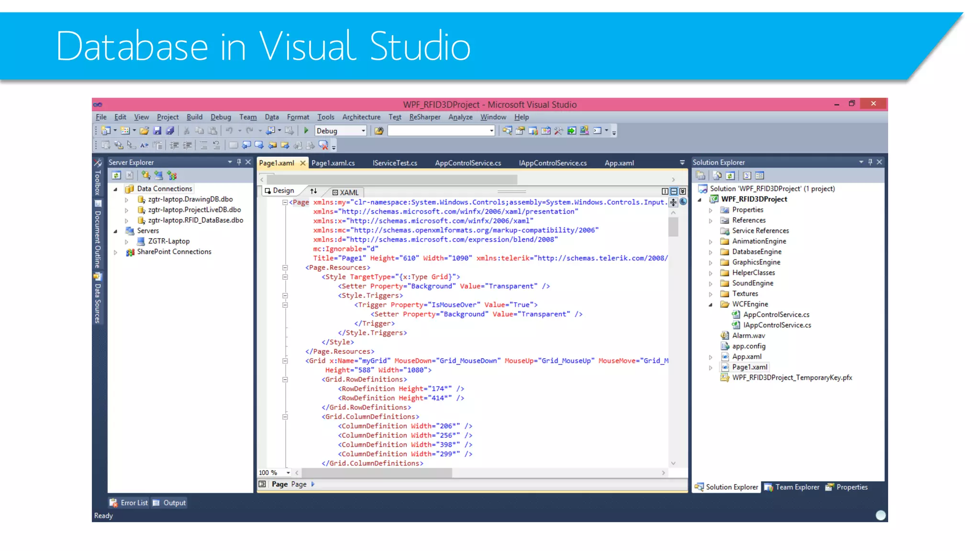
Task: Click the Open File folder icon
Action: (x=144, y=131)
